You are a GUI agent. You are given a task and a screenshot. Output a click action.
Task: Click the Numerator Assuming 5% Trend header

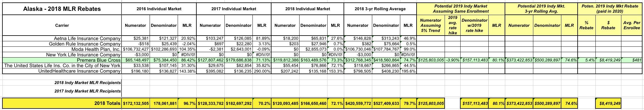(430, 25)
